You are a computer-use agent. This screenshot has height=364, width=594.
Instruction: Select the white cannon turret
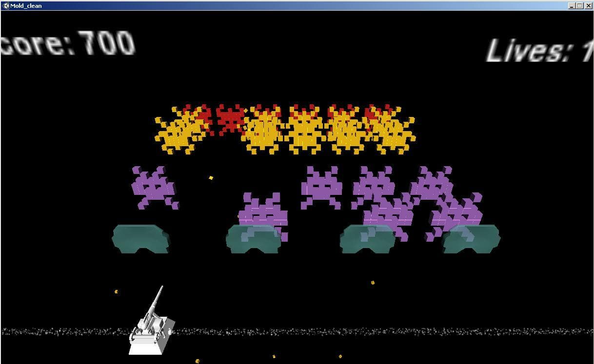[152, 321]
